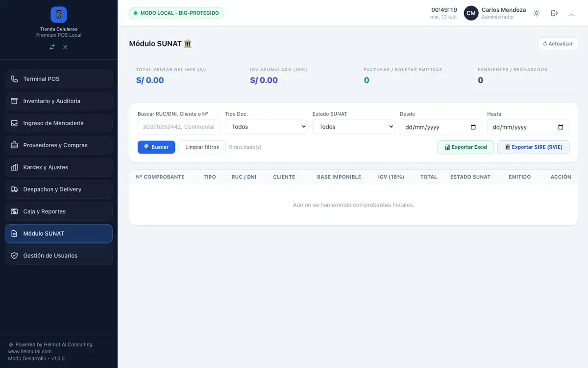The image size is (588, 368).
Task: Open Terminal POS via its phone icon
Action: tap(14, 79)
